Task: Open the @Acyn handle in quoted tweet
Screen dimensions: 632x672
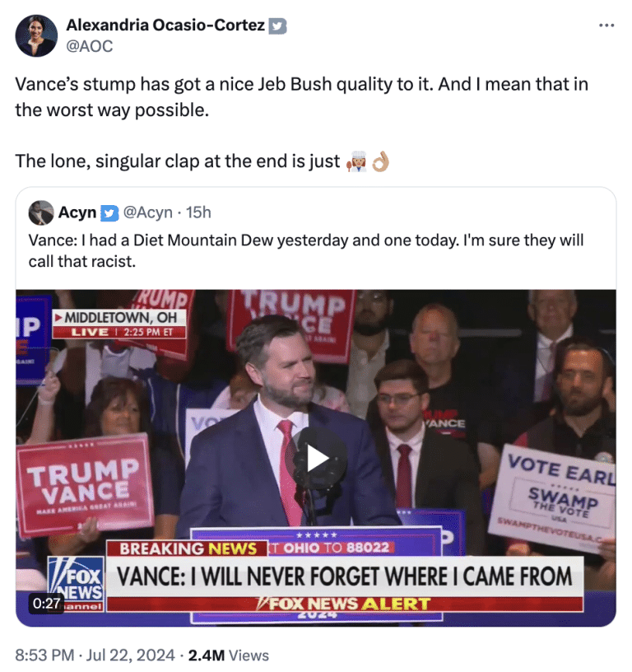Action: [x=148, y=212]
